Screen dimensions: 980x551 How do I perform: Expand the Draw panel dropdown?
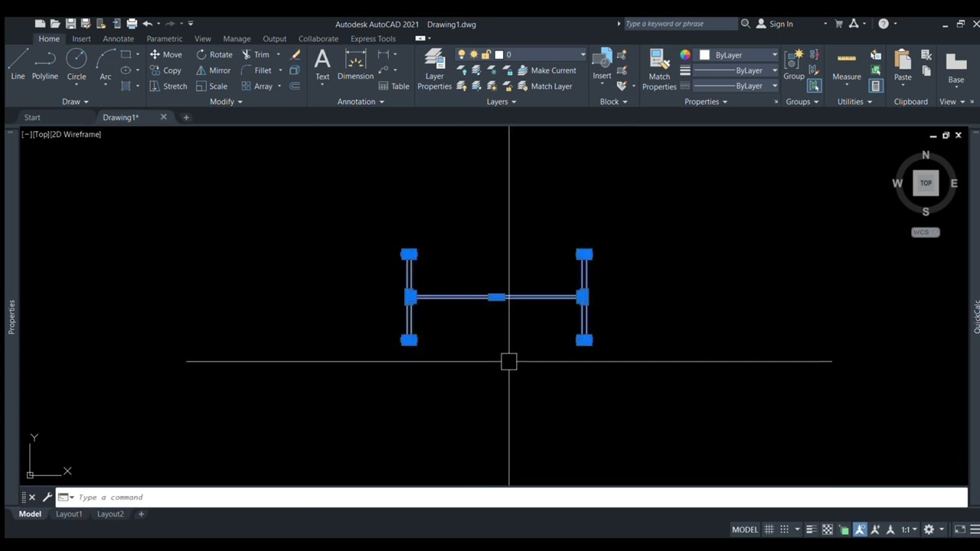point(75,102)
